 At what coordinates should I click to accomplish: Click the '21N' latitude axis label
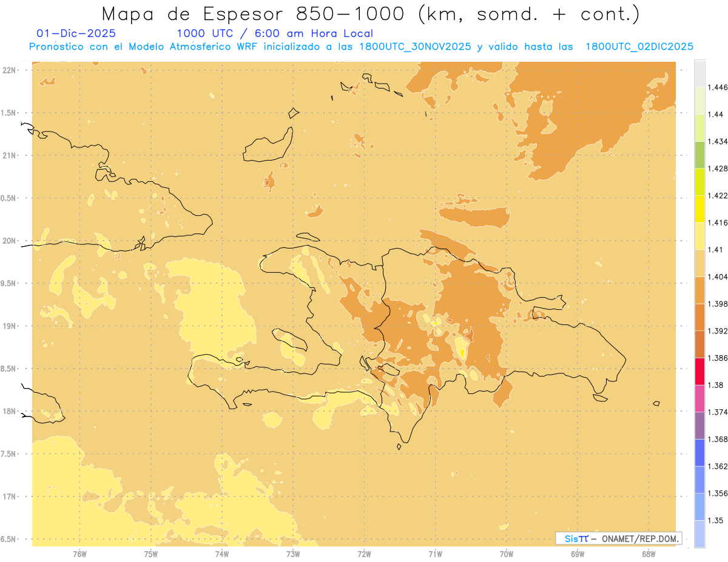pos(10,156)
